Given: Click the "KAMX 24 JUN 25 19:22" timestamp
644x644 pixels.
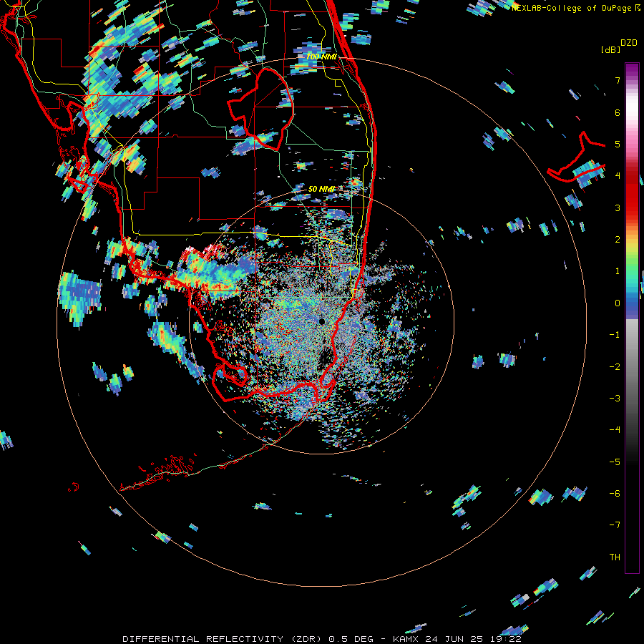Looking at the screenshot, I should pos(457,639).
